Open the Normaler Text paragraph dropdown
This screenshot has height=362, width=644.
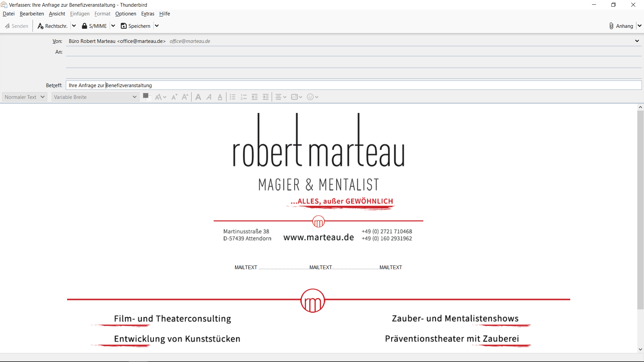coord(24,97)
